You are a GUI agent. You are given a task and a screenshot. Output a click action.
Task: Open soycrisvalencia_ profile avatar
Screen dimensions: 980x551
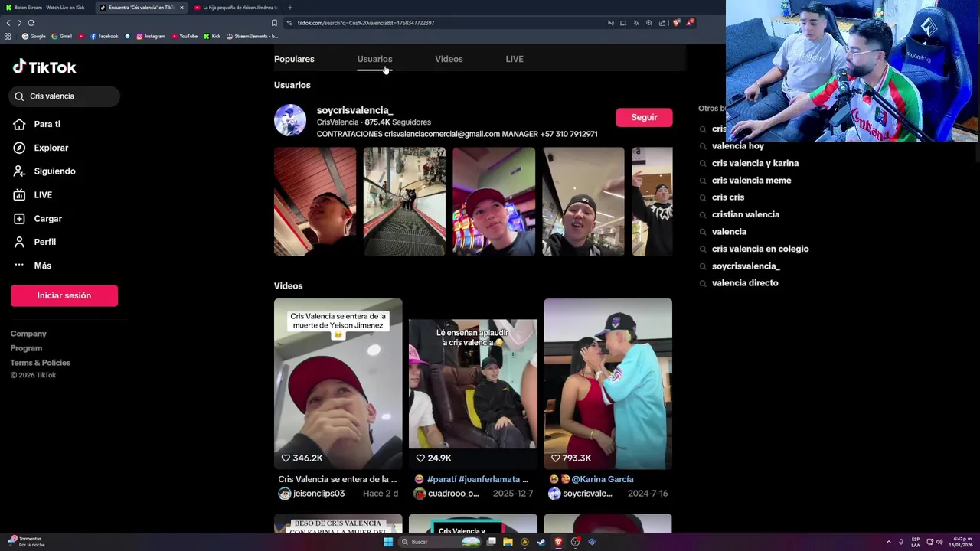pos(290,120)
